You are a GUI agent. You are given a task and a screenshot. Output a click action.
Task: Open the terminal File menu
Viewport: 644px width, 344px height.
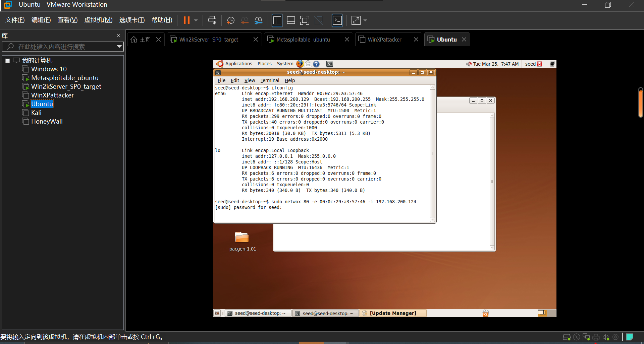221,80
